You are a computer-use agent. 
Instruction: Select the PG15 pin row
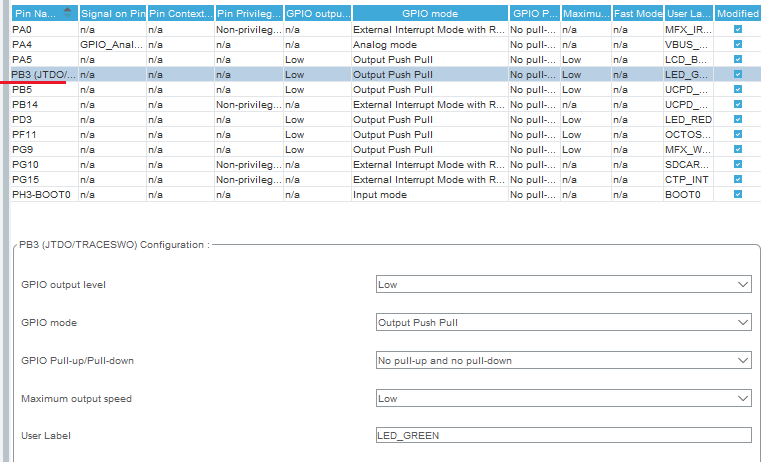coord(385,180)
